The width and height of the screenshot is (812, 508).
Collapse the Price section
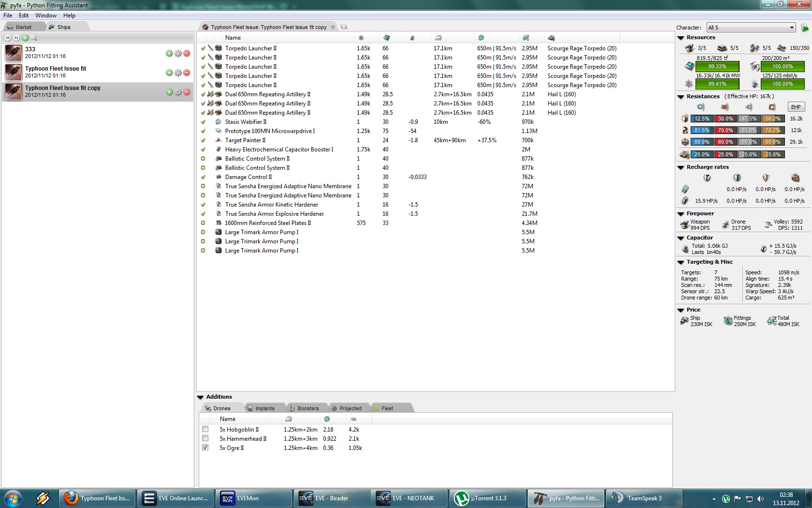click(x=681, y=310)
